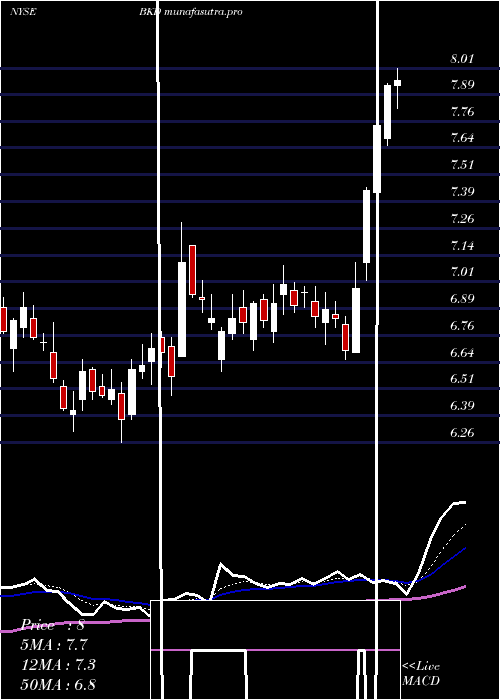Click the 6.51 price axis label

click(x=462, y=379)
